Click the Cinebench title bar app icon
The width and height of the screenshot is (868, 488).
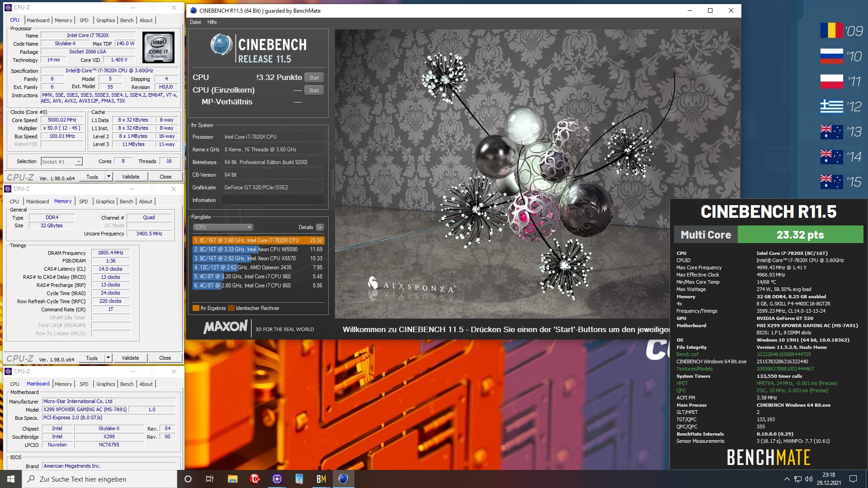193,10
